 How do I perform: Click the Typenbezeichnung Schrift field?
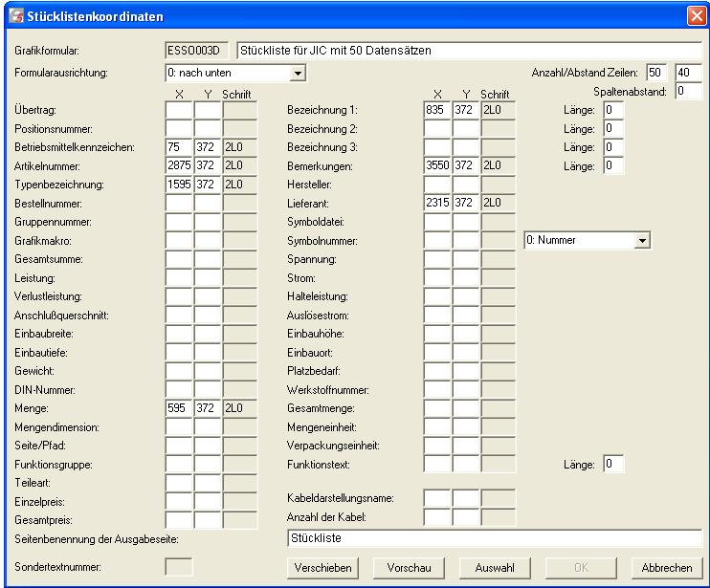pos(240,185)
